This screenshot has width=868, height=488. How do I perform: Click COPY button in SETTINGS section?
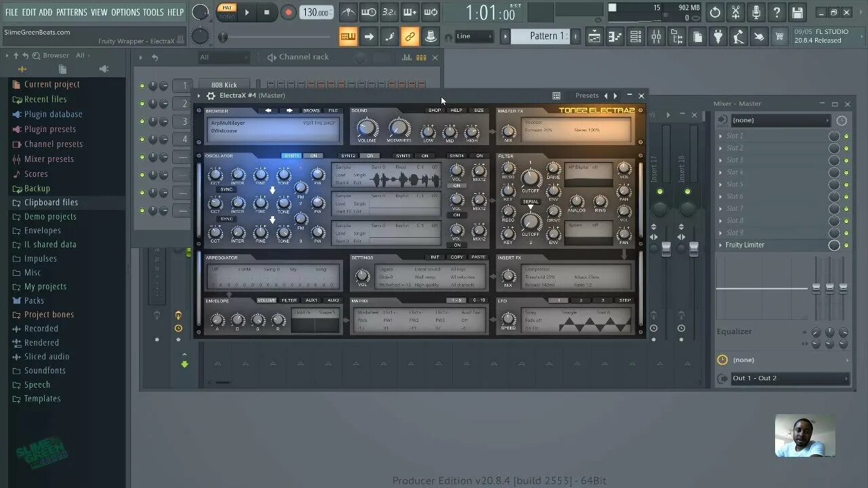click(x=456, y=258)
